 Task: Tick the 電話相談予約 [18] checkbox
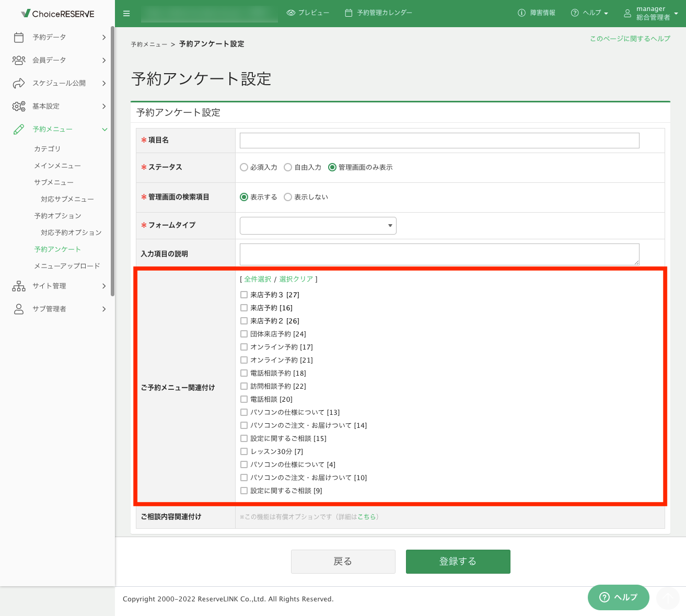244,373
